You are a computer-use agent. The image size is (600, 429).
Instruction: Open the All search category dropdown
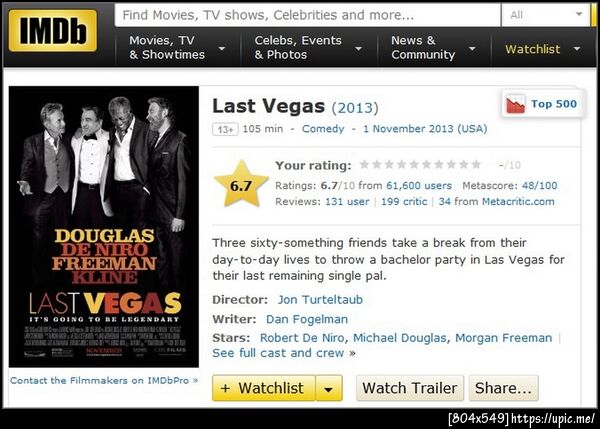point(546,15)
